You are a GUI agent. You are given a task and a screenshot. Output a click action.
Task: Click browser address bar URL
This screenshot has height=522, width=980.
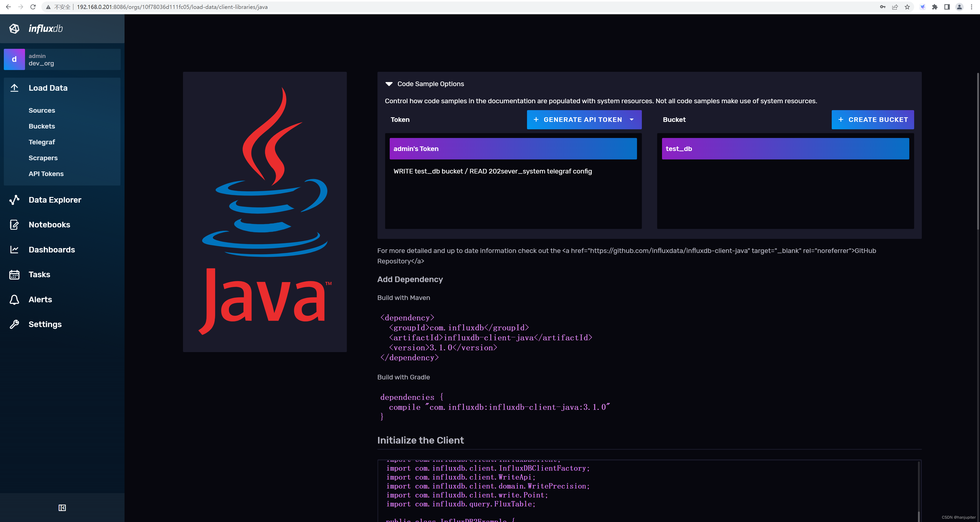tap(172, 7)
